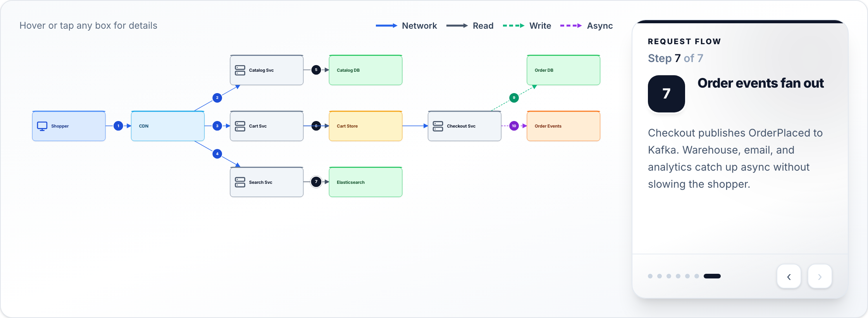Image resolution: width=868 pixels, height=318 pixels.
Task: Click the monitor icon in the Shopper box
Action: click(42, 126)
